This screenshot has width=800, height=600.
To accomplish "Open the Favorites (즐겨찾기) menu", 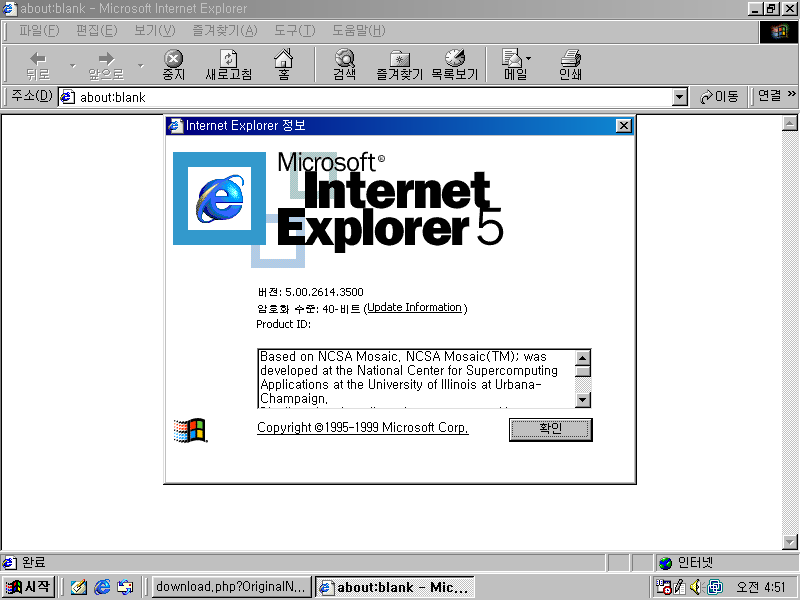I will [x=224, y=31].
